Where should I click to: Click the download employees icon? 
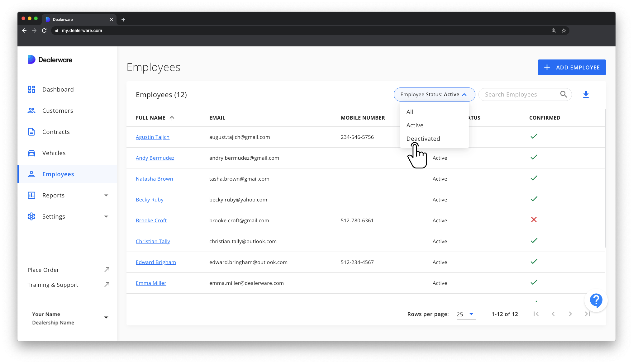(586, 95)
